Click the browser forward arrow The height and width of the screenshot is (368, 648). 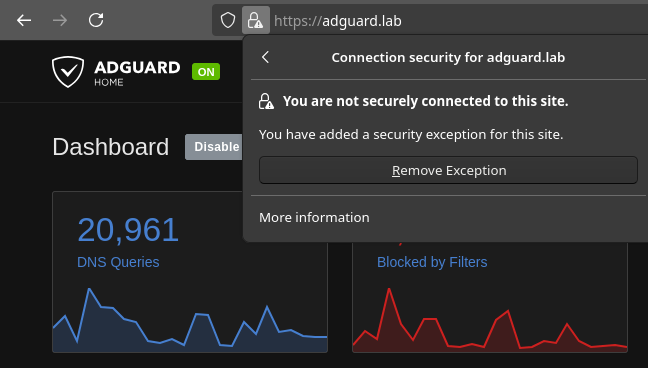[x=60, y=20]
